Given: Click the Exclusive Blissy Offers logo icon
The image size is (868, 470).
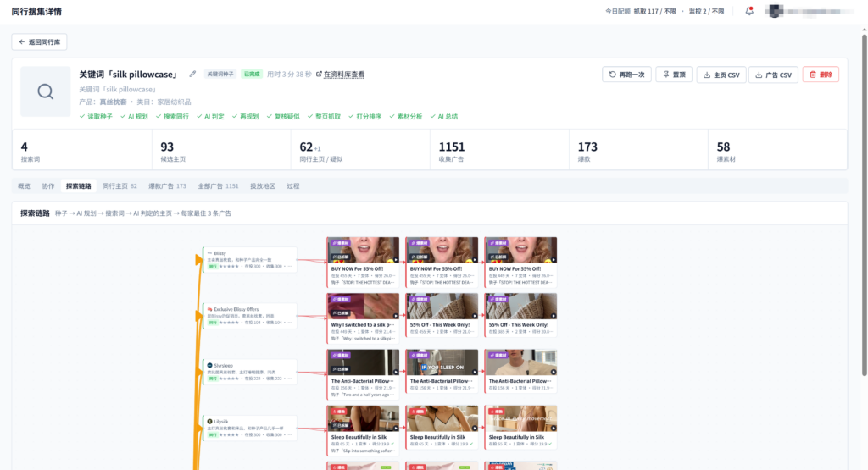Looking at the screenshot, I should click(210, 310).
